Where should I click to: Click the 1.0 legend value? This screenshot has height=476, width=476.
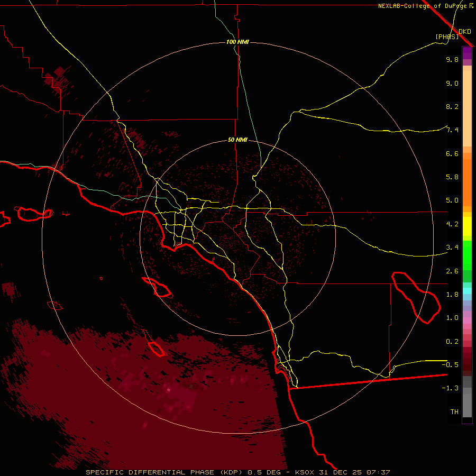452,318
